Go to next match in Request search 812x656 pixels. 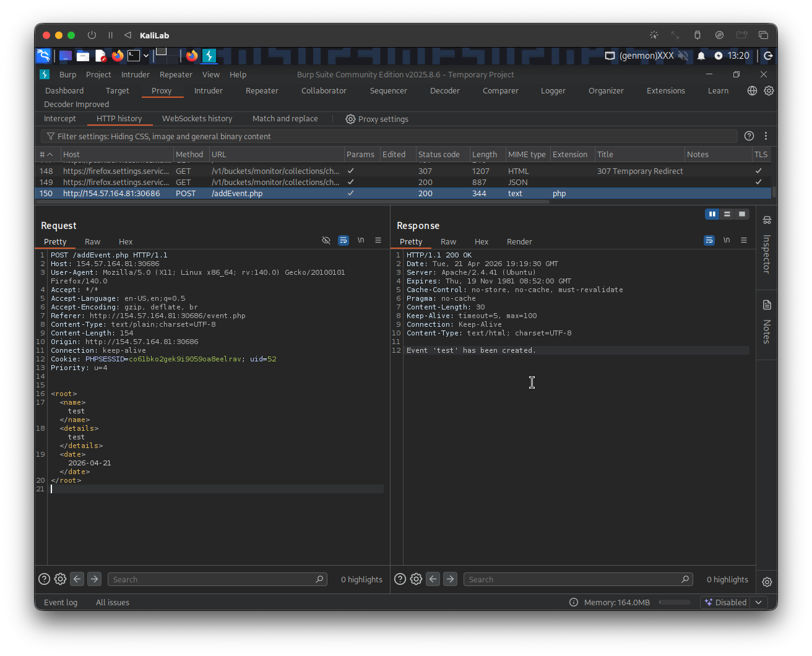94,579
